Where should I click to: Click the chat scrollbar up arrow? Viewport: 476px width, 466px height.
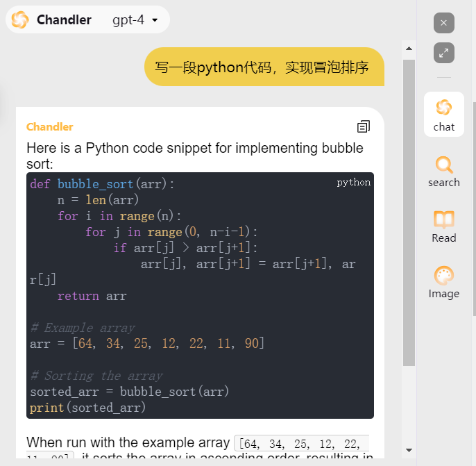(409, 49)
